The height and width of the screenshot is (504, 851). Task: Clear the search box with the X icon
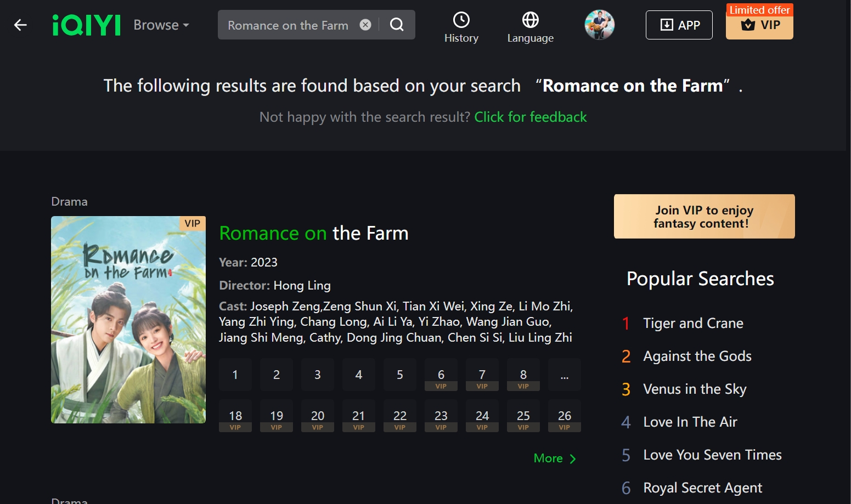click(365, 24)
